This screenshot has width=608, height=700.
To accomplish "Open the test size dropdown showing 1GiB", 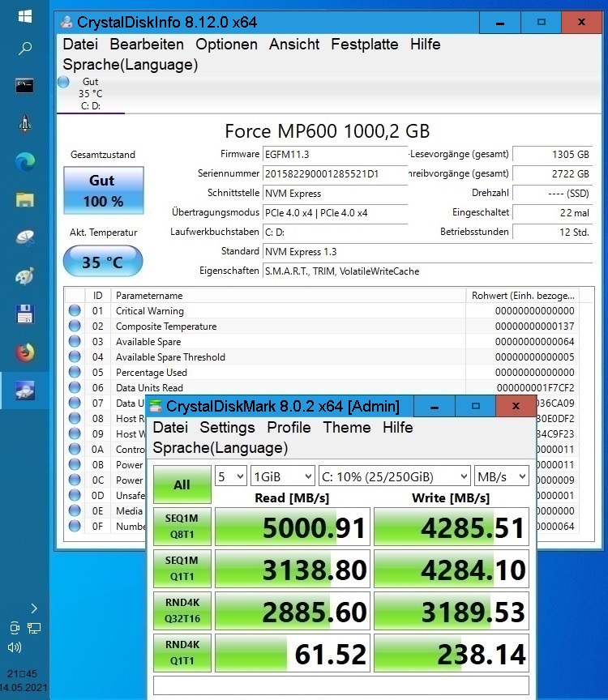I will [x=283, y=476].
